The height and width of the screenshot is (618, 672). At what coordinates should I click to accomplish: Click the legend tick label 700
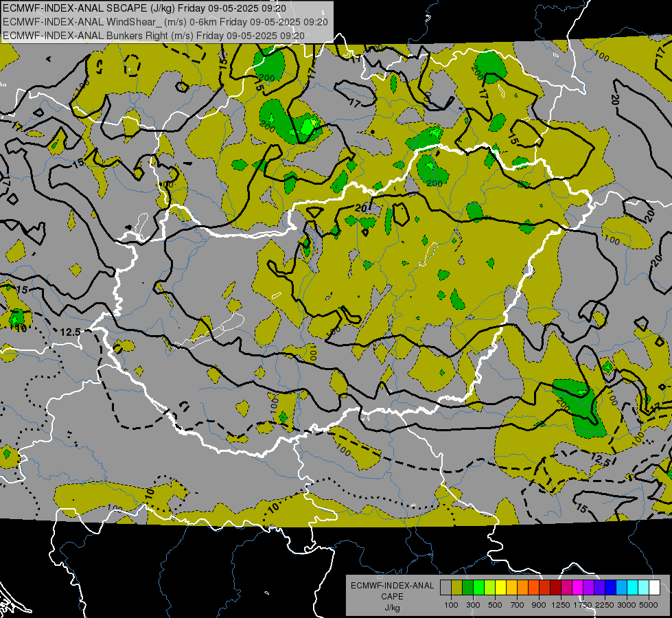point(518,605)
